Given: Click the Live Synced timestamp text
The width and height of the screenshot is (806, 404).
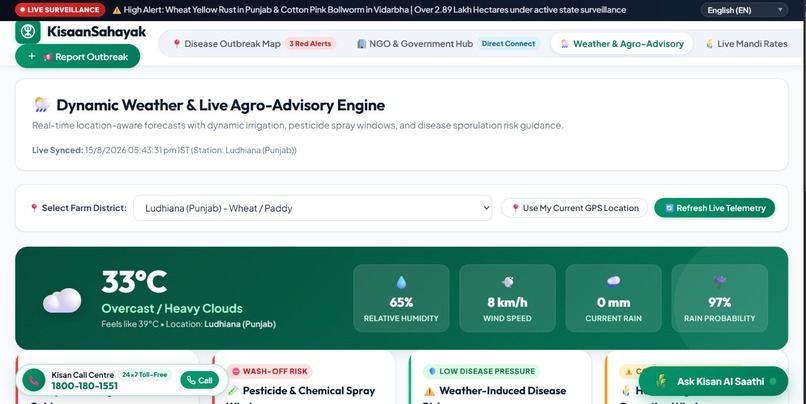Looking at the screenshot, I should pos(164,150).
